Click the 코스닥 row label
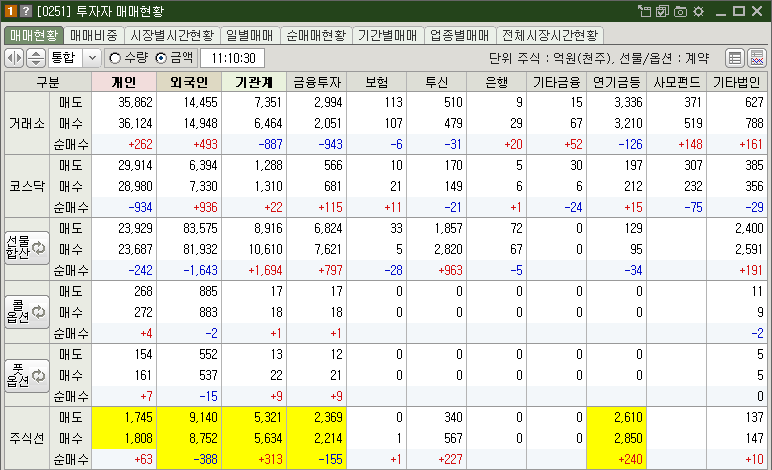 [x=27, y=186]
